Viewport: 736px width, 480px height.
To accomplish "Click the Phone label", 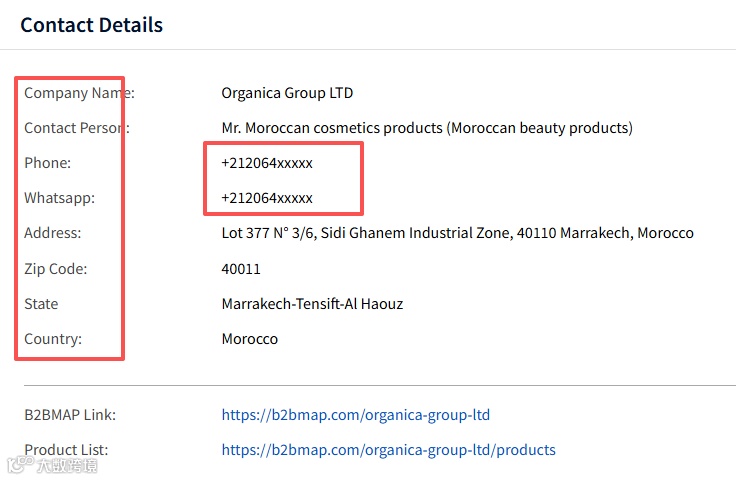I will [x=47, y=163].
